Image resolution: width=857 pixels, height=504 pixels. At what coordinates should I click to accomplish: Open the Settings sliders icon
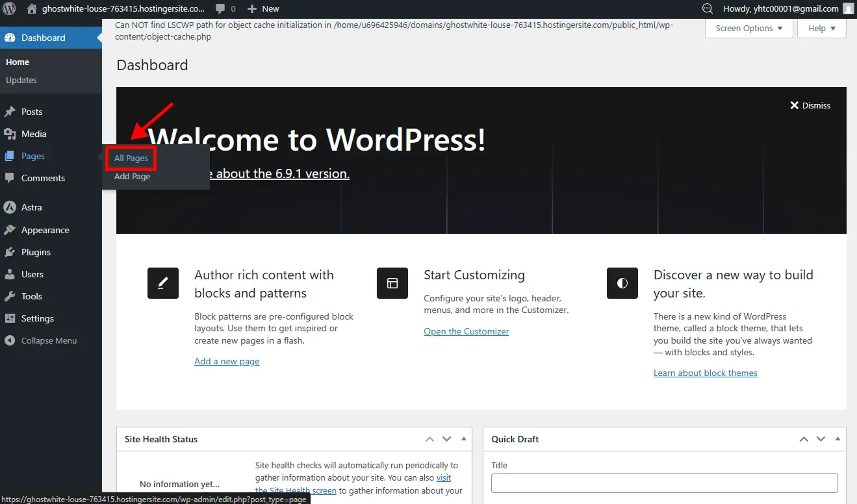(x=10, y=318)
